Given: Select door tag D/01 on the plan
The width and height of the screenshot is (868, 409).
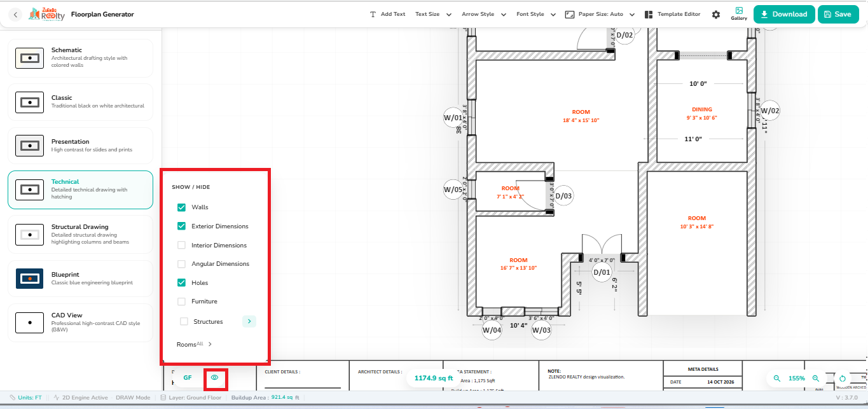Looking at the screenshot, I should click(x=602, y=272).
